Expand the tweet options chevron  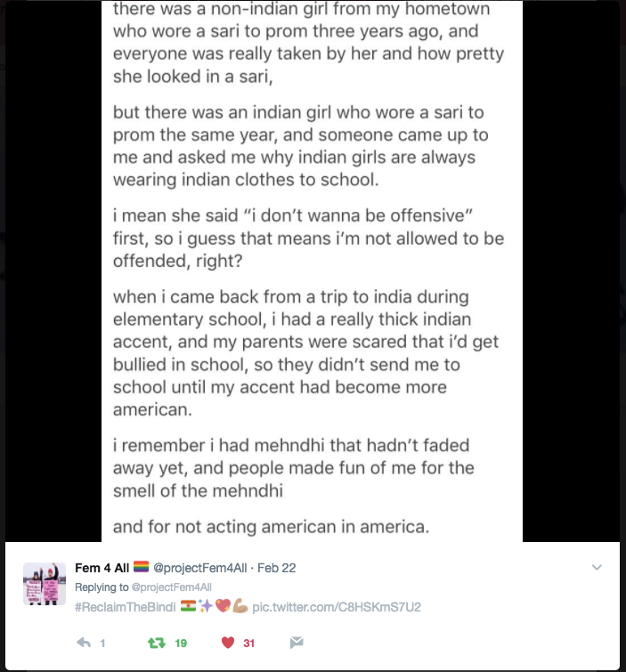pyautogui.click(x=597, y=568)
